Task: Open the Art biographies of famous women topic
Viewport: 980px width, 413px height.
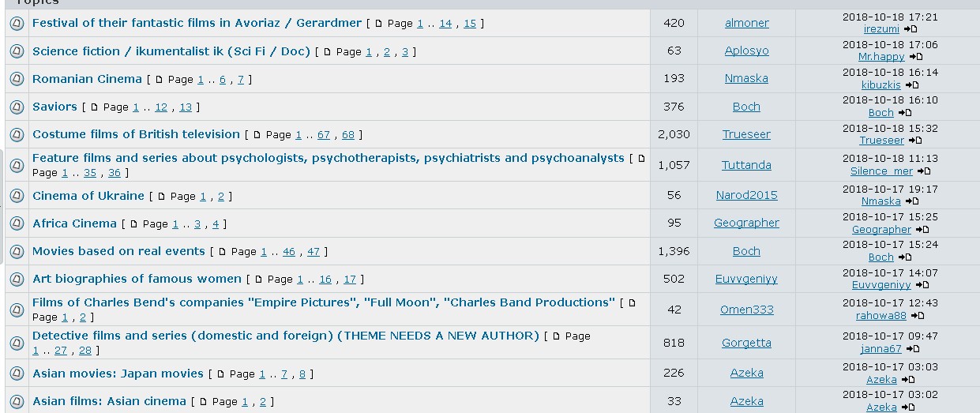Action: (137, 279)
